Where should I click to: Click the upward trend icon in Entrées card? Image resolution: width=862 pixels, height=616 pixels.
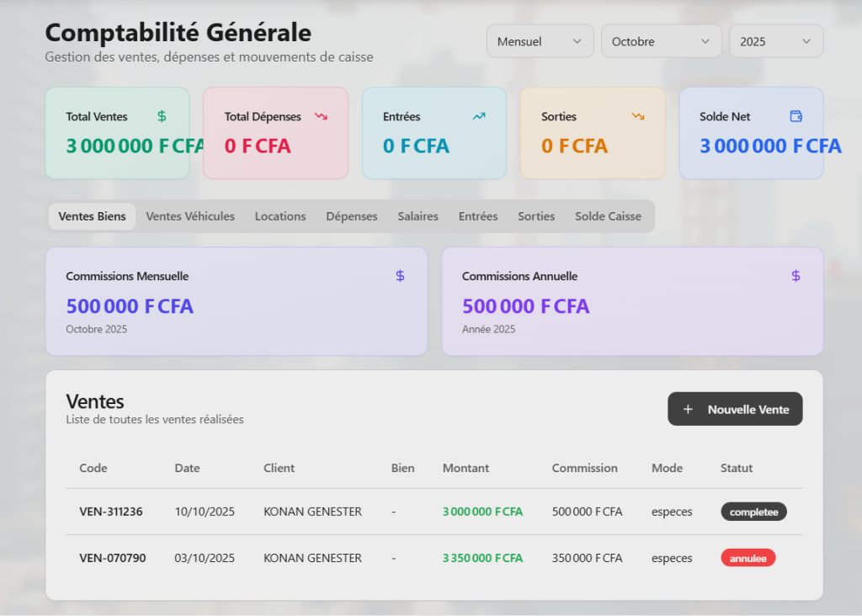[479, 116]
